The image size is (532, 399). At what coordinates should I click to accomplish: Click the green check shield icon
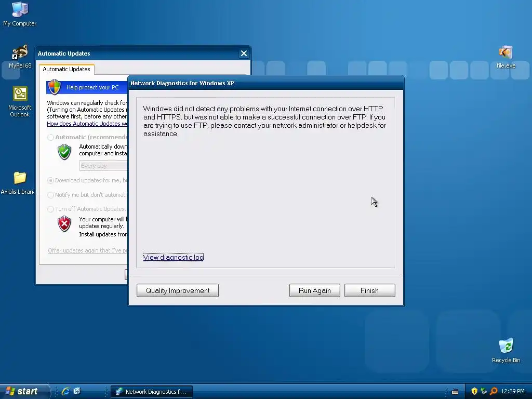click(x=64, y=152)
